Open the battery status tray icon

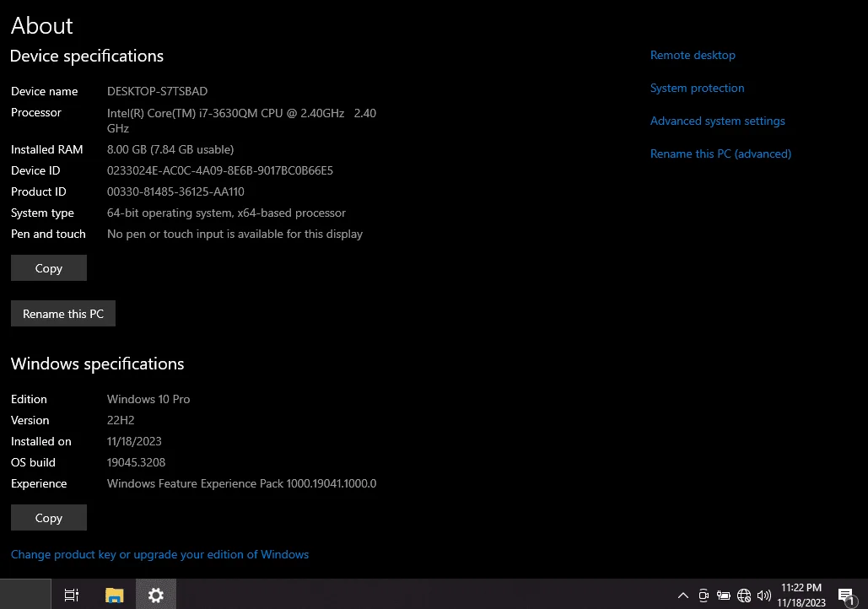tap(724, 596)
